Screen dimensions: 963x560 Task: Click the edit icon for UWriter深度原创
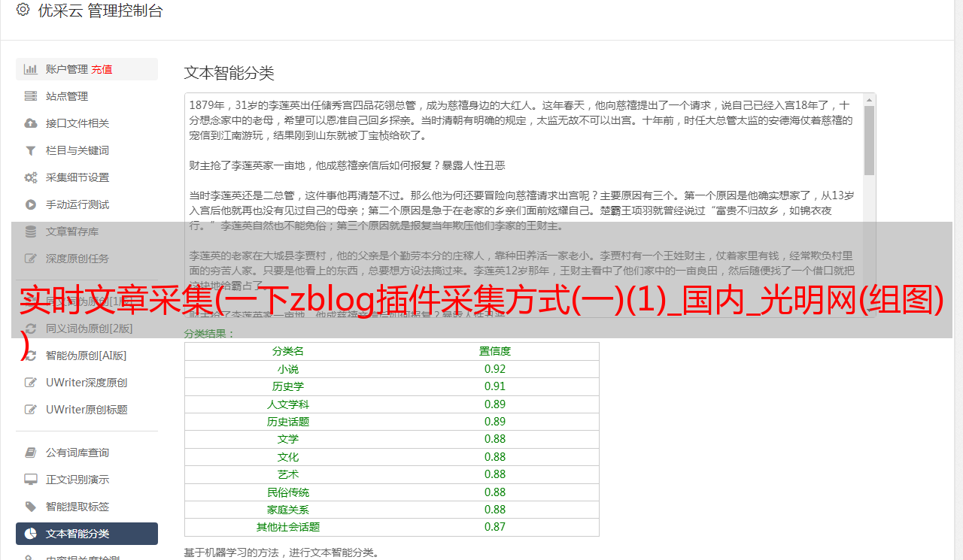[30, 383]
